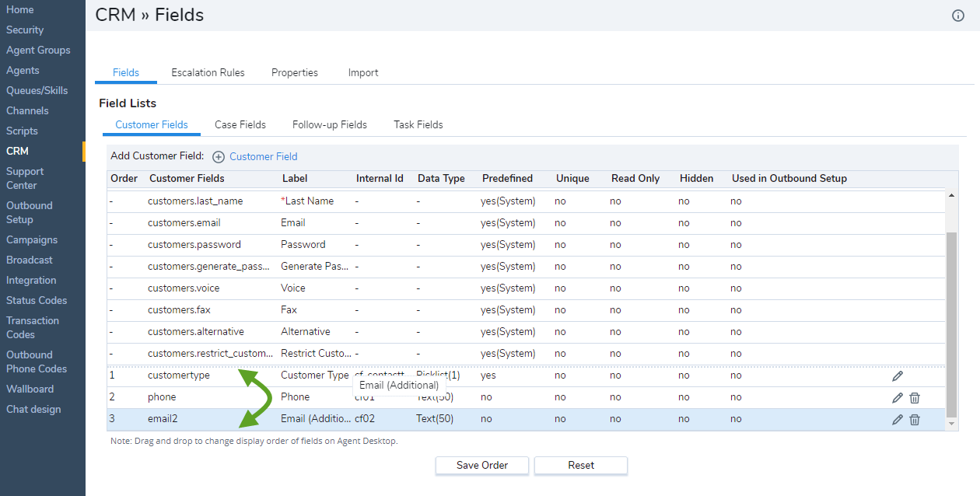Open the Properties tab
The image size is (980, 496).
point(295,72)
